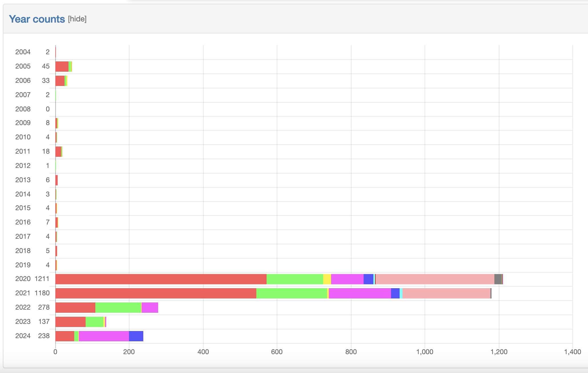Click the yellow segment of the 2020 bar
Screen dimensions: 588x373
coord(327,279)
